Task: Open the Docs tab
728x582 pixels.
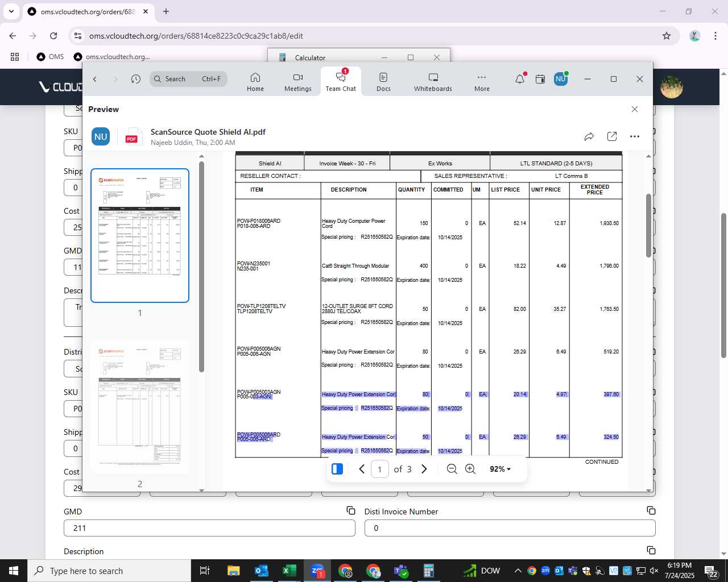Action: [383, 82]
